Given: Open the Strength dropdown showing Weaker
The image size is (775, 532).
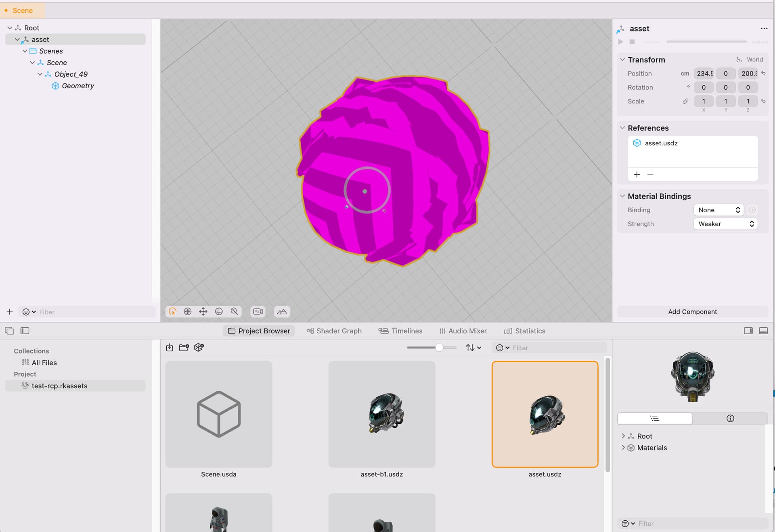Looking at the screenshot, I should click(x=725, y=224).
